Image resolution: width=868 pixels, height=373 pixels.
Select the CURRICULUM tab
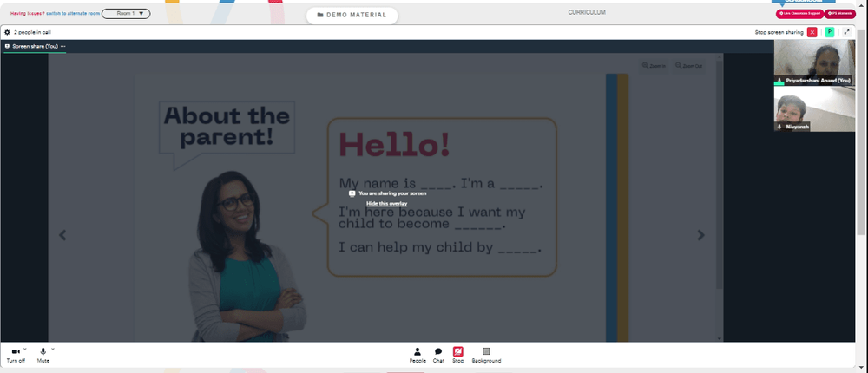587,12
